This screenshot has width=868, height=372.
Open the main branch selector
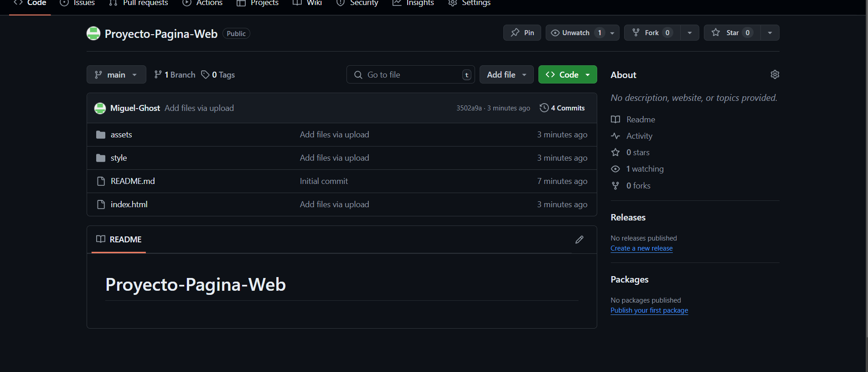[x=116, y=74]
